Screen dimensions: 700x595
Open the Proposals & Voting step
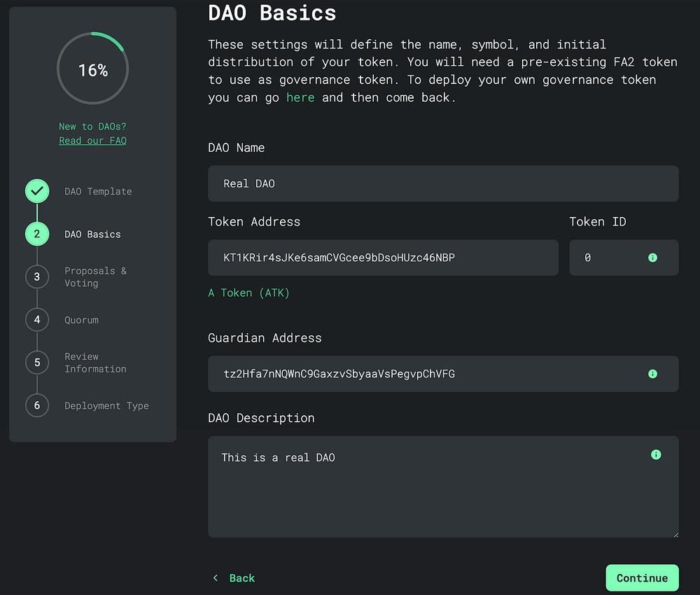coord(95,276)
